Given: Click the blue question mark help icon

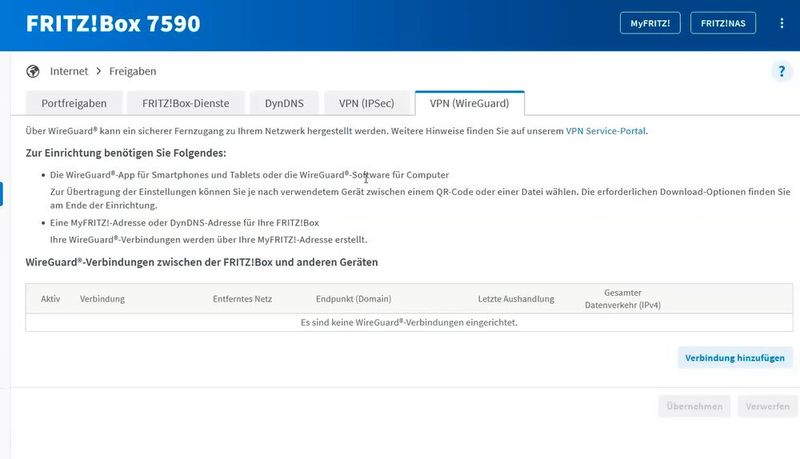Looking at the screenshot, I should pyautogui.click(x=782, y=71).
